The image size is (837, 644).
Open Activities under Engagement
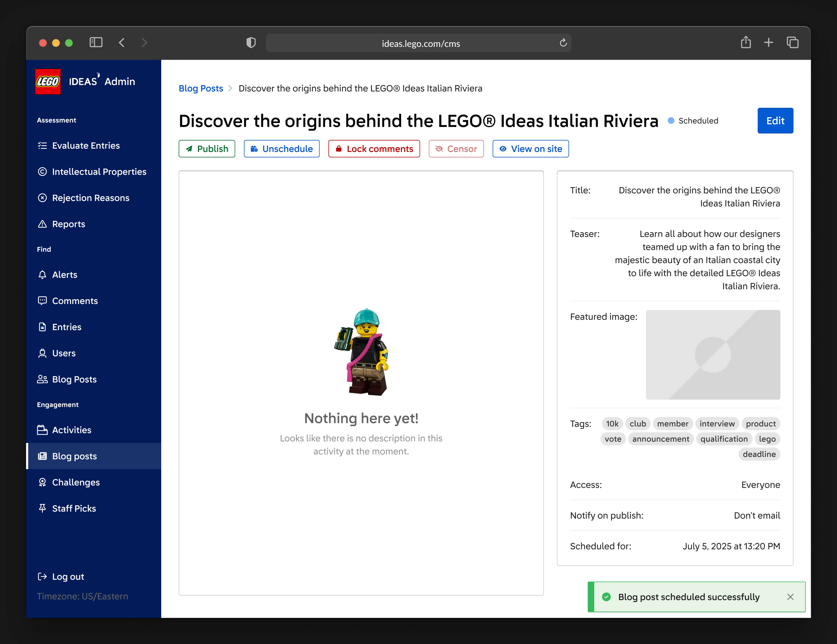click(94, 430)
